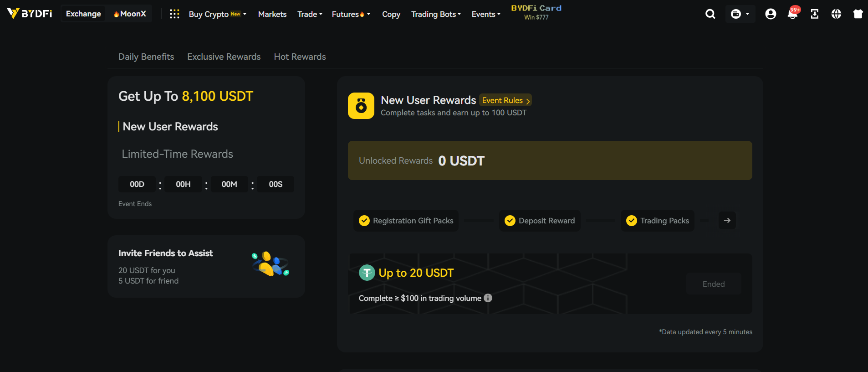
Task: Open the user account profile icon
Action: [771, 14]
